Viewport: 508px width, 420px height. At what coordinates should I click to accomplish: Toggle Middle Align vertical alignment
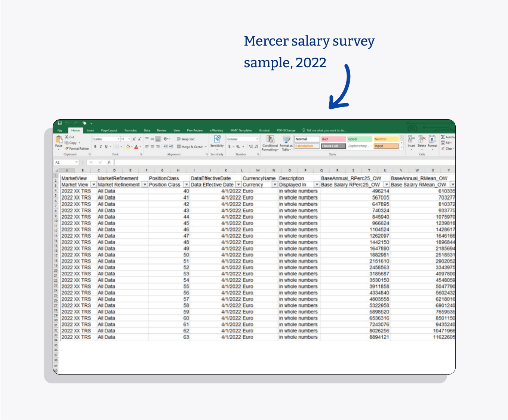(153, 139)
